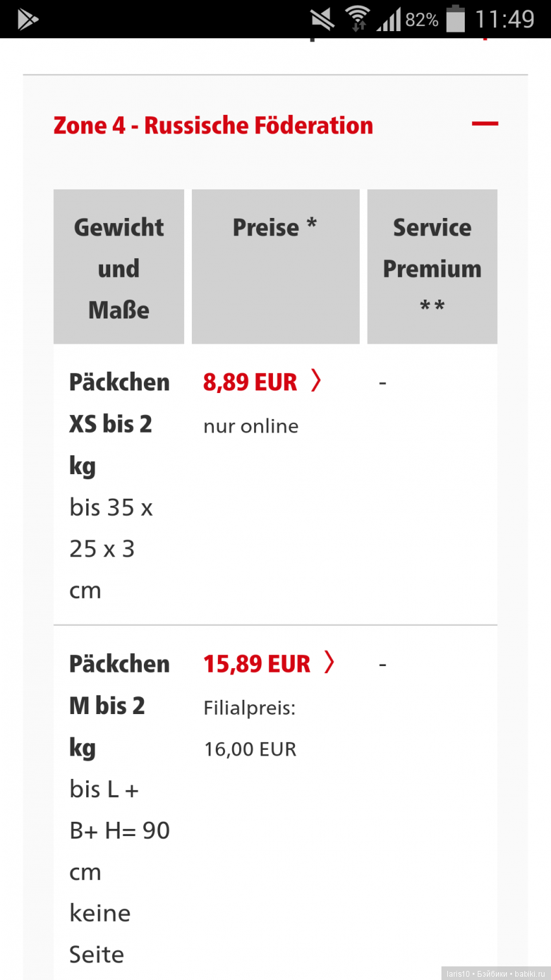Collapse the Zone 4 section with minus icon
Viewport: 551px width, 980px height.
tap(485, 124)
